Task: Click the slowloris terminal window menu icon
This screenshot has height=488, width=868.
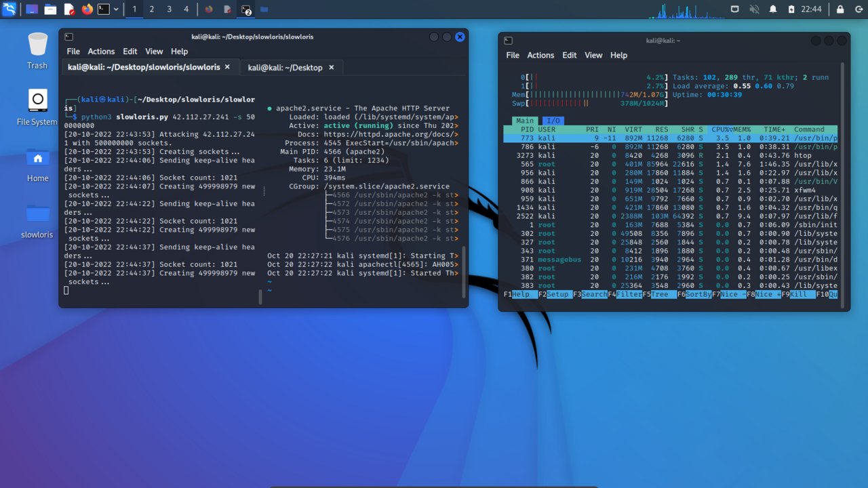Action: click(x=68, y=37)
